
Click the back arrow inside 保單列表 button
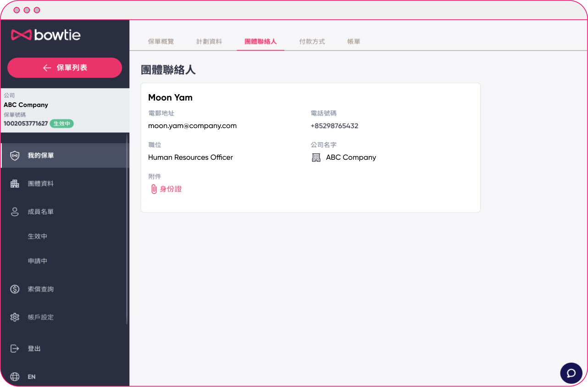(46, 67)
